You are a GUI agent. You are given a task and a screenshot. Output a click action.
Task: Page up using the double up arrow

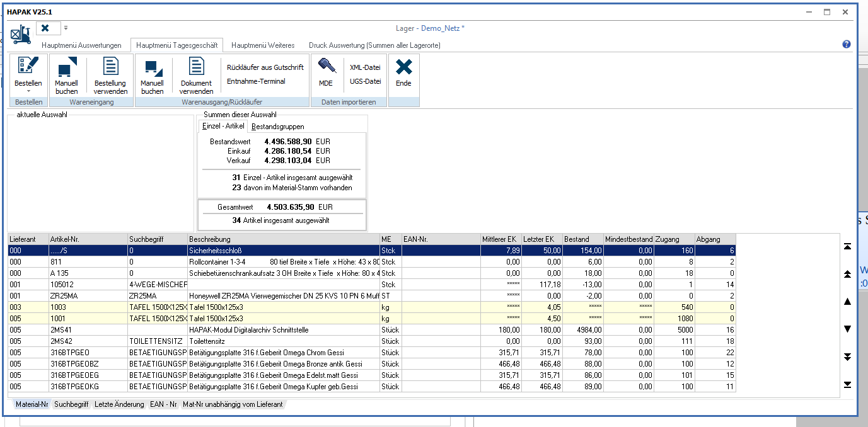[x=848, y=274]
